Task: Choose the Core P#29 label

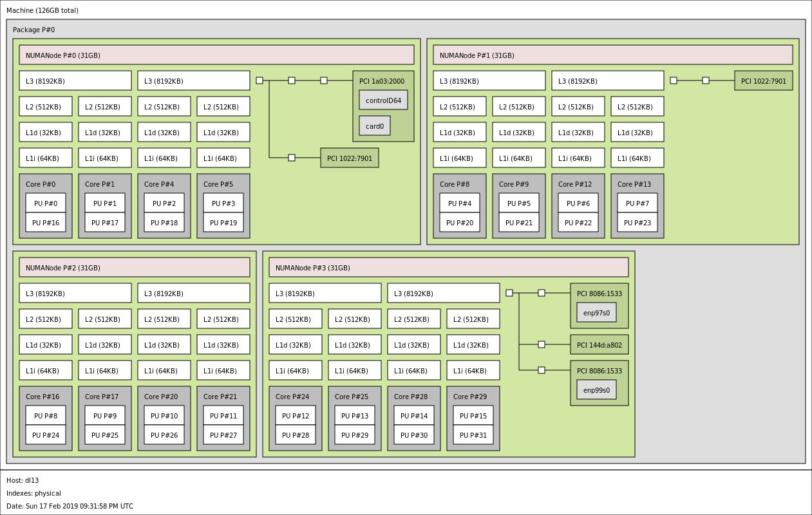Action: pos(470,397)
